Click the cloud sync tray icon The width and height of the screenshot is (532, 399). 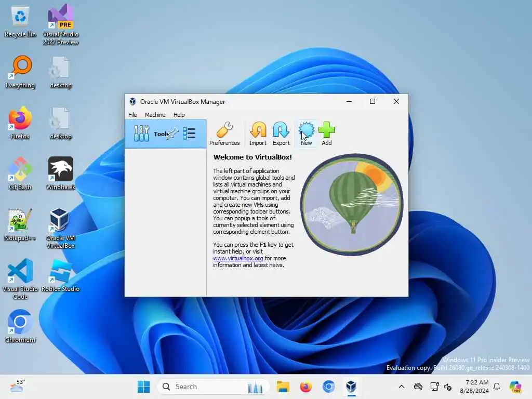pyautogui.click(x=418, y=387)
